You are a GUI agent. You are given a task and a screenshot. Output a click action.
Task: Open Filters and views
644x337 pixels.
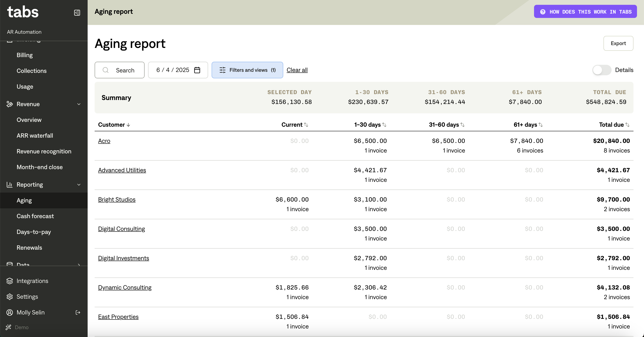coord(247,70)
